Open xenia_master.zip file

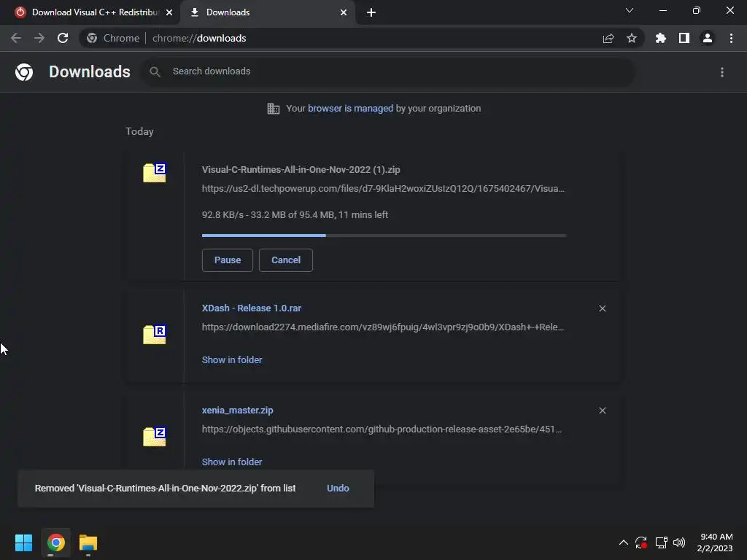pyautogui.click(x=237, y=410)
